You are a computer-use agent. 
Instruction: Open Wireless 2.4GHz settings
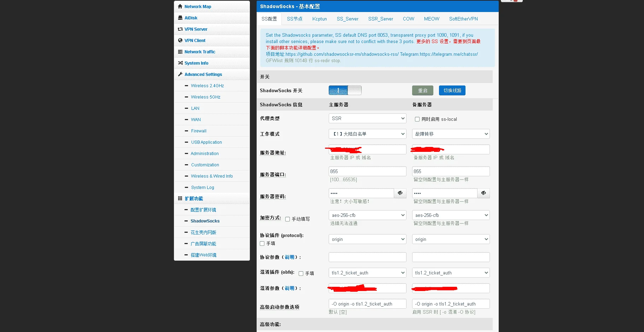coord(207,85)
